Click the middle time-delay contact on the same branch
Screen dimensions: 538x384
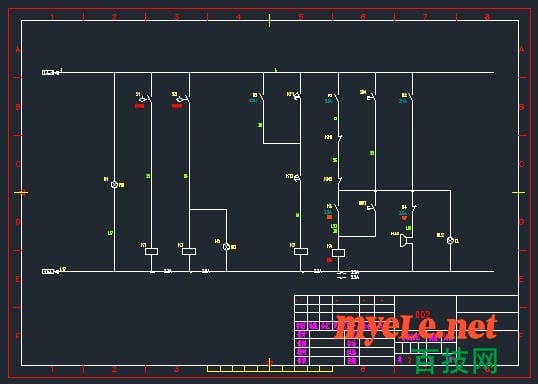pos(297,178)
